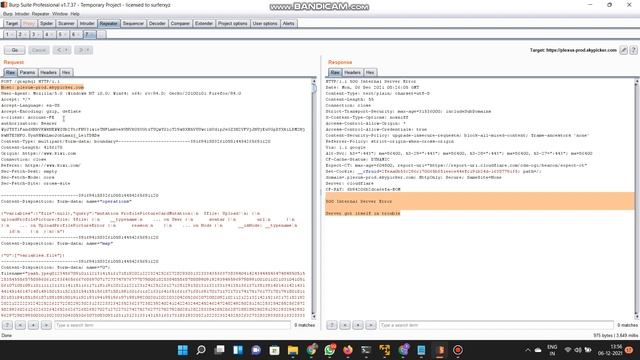Show the Hex view of the request
The height and width of the screenshot is (360, 640).
click(66, 72)
